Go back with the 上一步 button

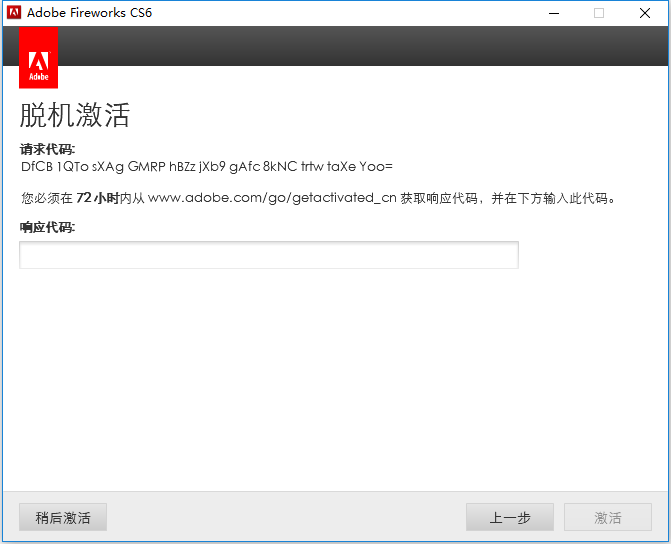[x=510, y=517]
